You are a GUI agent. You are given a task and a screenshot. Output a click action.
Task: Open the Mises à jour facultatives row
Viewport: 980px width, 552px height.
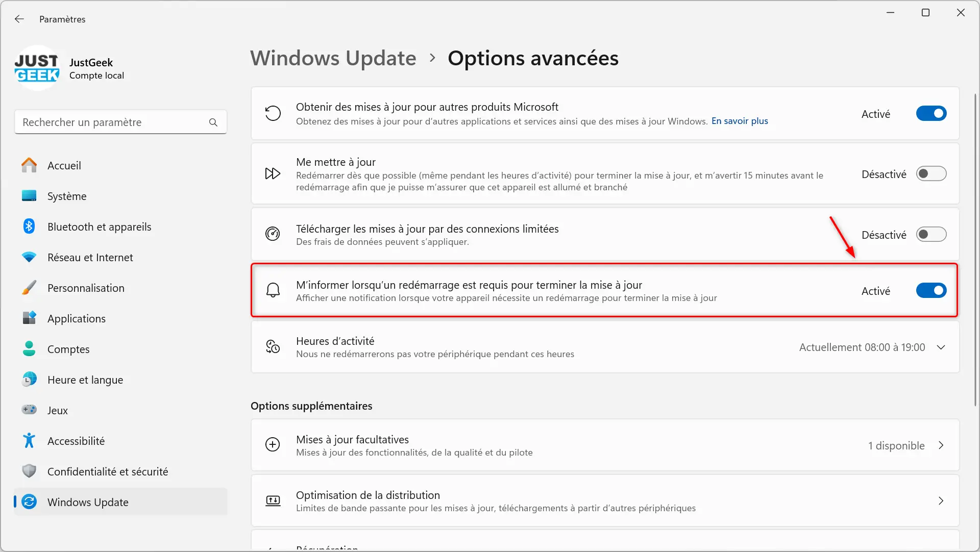[605, 445]
